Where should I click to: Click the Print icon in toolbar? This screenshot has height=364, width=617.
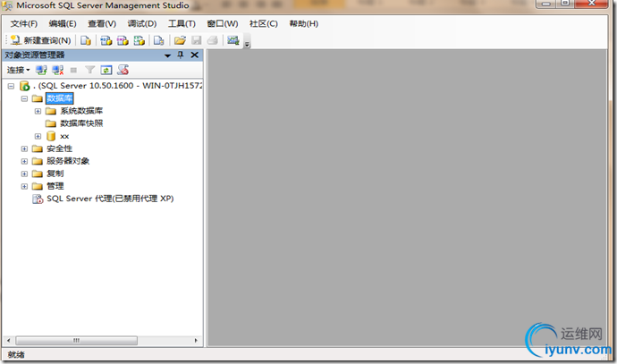pos(213,40)
